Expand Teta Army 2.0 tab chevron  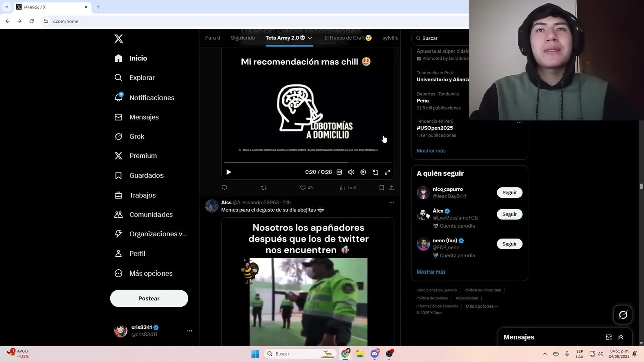click(310, 38)
